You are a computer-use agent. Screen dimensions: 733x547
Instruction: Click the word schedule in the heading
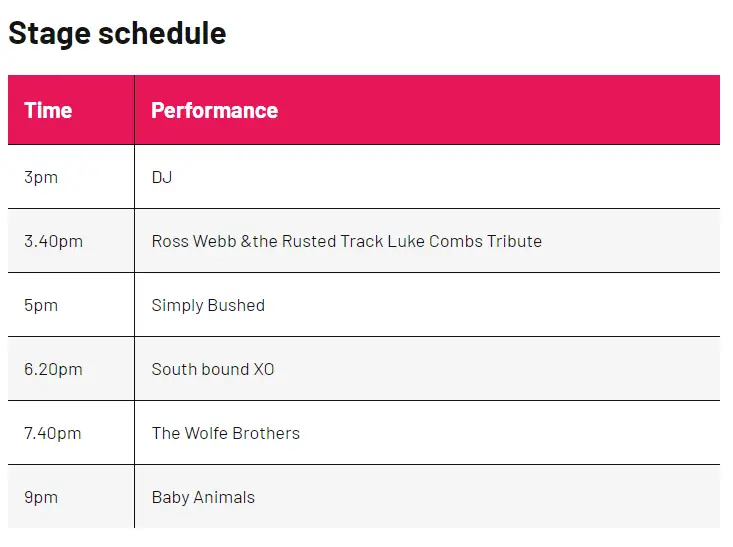pyautogui.click(x=162, y=34)
